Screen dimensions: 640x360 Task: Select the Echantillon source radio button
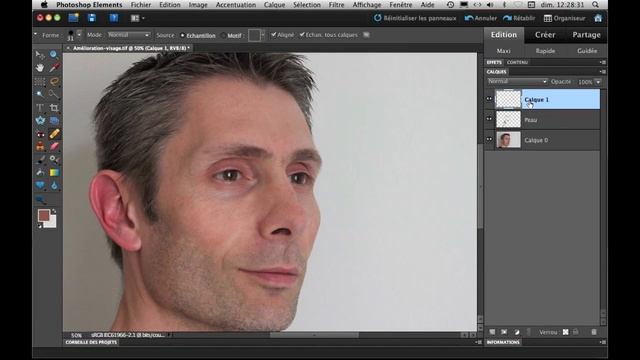[x=182, y=36]
